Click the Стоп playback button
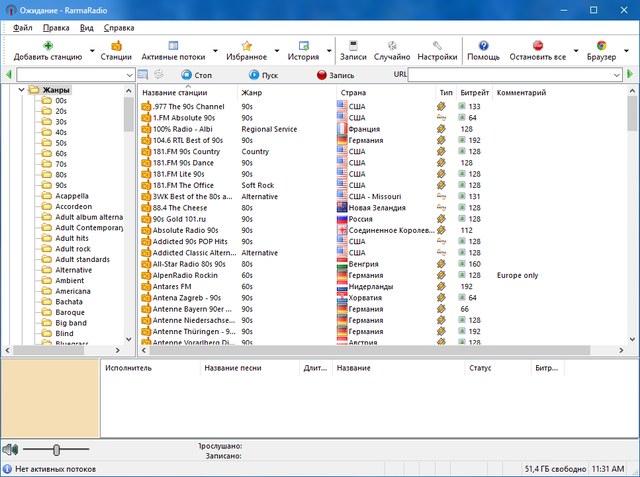The width and height of the screenshot is (640, 477). [197, 74]
